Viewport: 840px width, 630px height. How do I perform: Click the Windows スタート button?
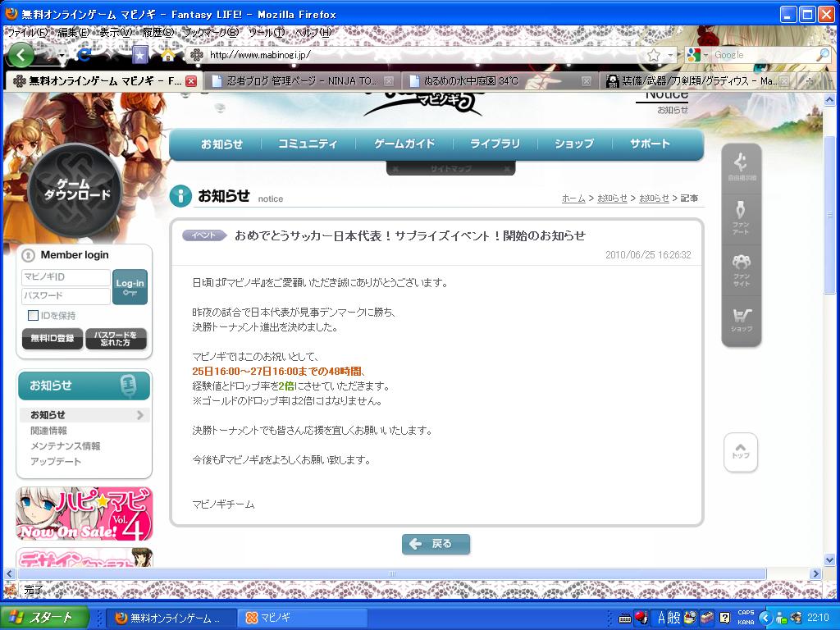[44, 618]
